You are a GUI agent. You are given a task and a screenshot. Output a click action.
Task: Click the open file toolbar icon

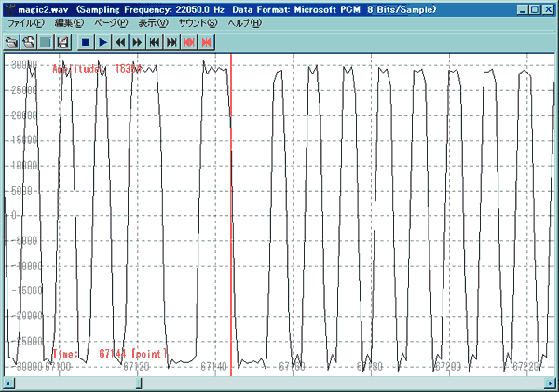coord(12,42)
